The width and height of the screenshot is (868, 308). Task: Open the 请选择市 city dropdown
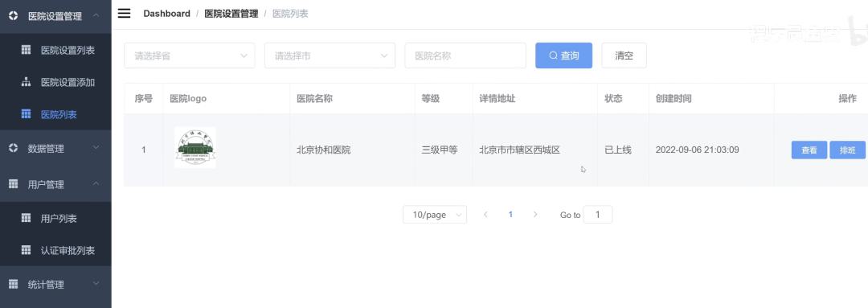pos(330,55)
